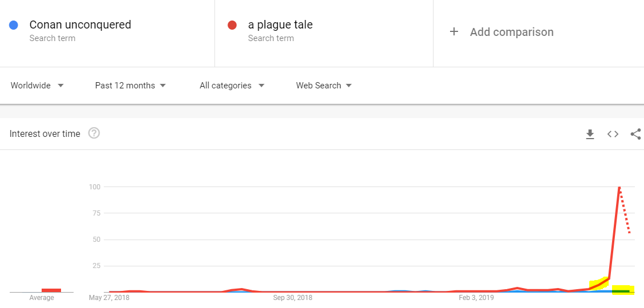Edit the Conan unconquered search term
Viewport: 644px width, 308px height.
[x=80, y=25]
